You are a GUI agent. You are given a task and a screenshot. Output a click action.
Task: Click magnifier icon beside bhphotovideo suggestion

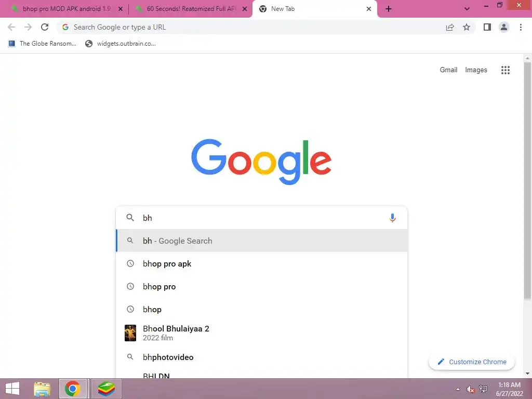[130, 357]
